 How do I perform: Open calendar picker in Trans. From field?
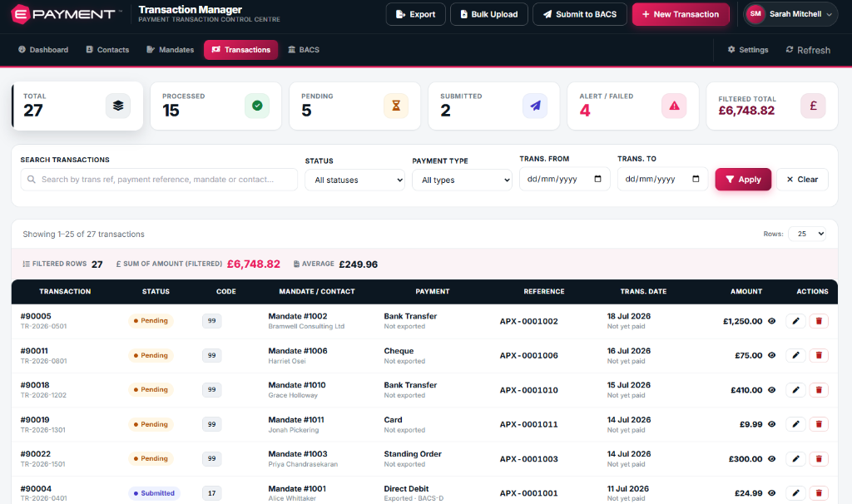597,179
